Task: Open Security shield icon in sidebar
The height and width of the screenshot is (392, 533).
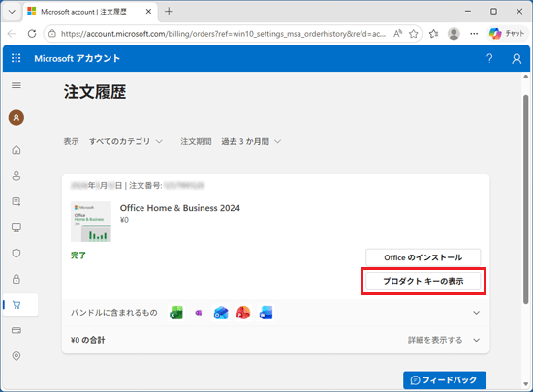Action: coord(16,254)
